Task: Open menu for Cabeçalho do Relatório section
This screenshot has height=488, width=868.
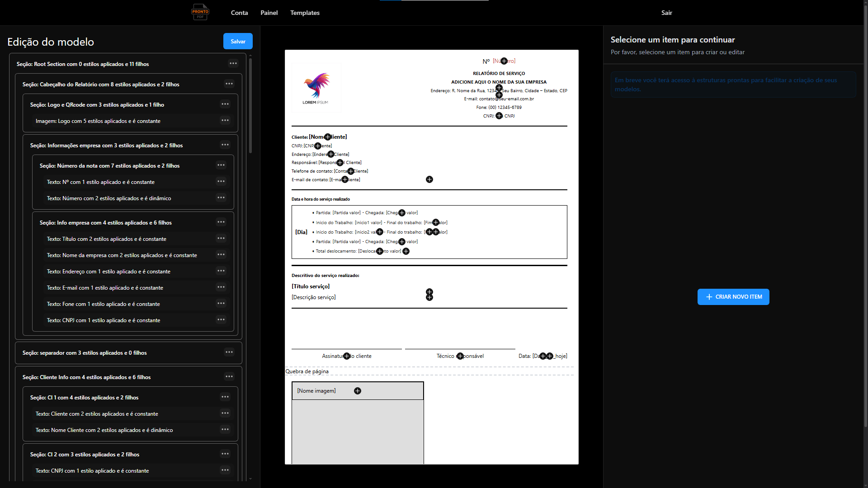Action: click(229, 84)
